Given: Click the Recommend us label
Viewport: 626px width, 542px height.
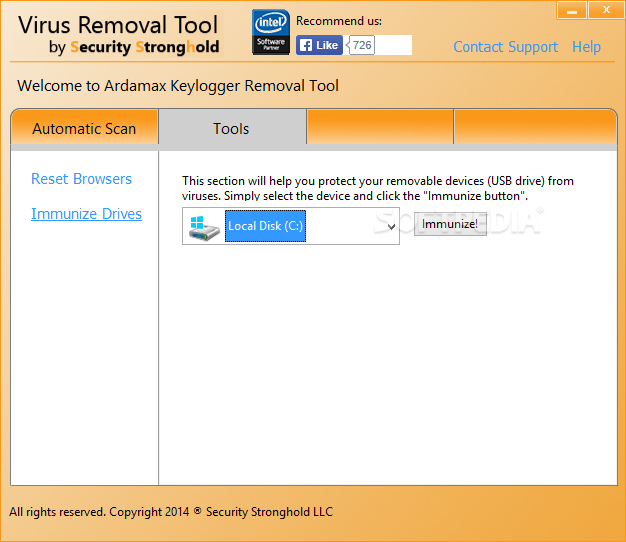Looking at the screenshot, I should point(339,21).
